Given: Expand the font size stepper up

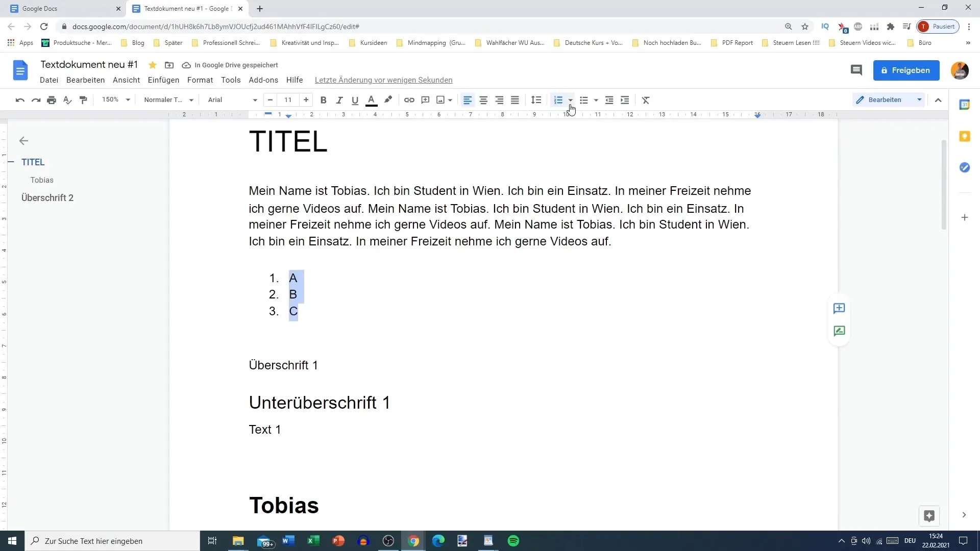Looking at the screenshot, I should 306,99.
